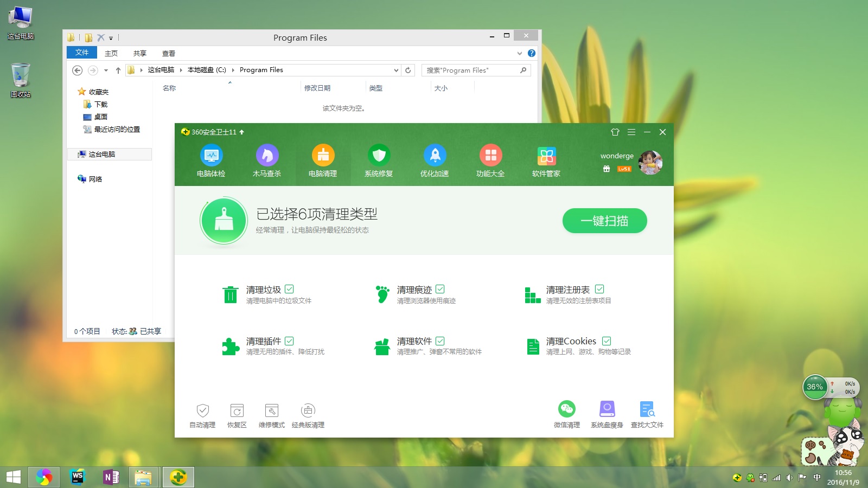Open the 查找大文件 find large files icon
868x488 pixels.
(647, 409)
